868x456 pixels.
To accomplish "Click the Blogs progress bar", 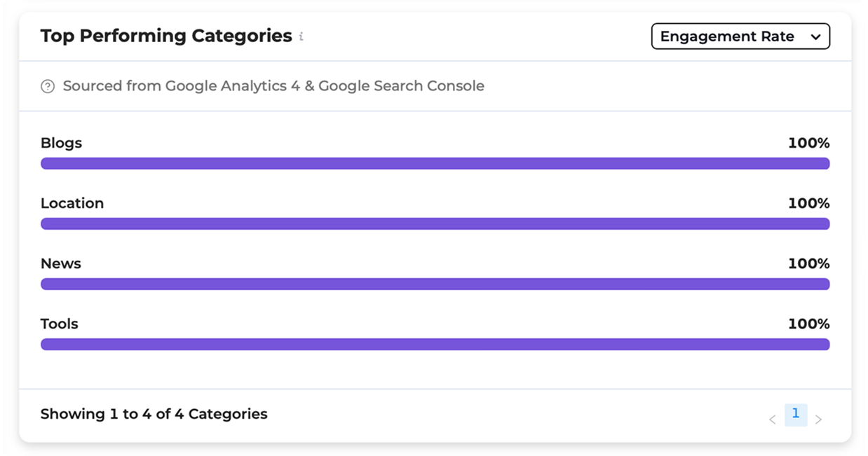I will (435, 163).
